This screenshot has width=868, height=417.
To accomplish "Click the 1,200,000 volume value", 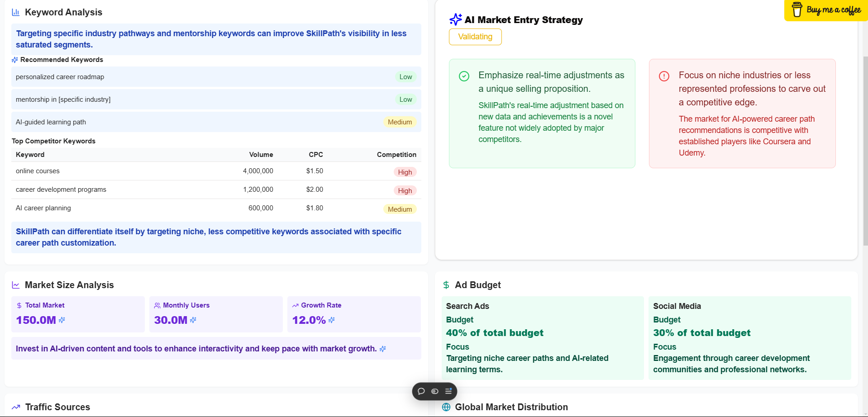I will pyautogui.click(x=258, y=190).
